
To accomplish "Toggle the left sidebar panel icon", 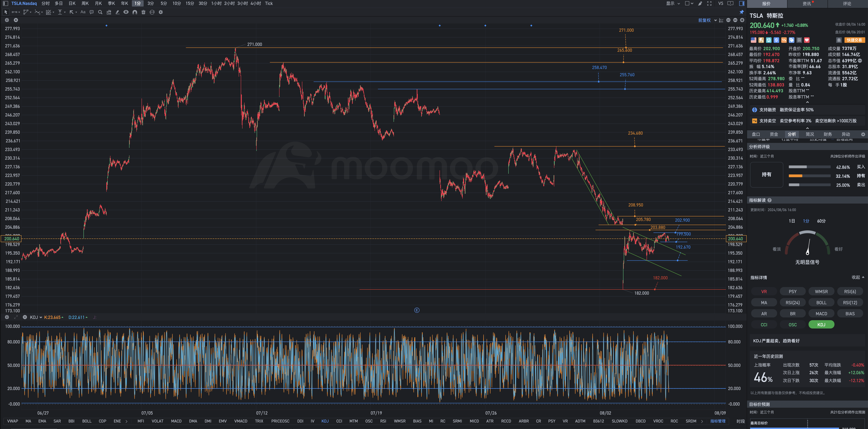I will coord(5,3).
